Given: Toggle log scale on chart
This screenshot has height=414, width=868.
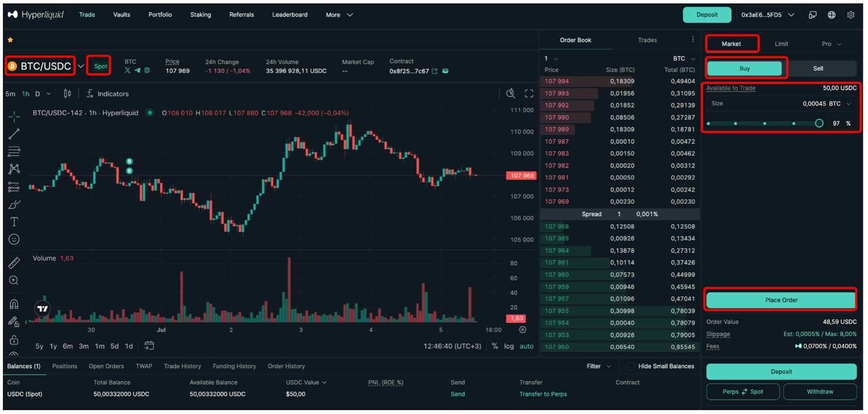Looking at the screenshot, I should tap(509, 346).
